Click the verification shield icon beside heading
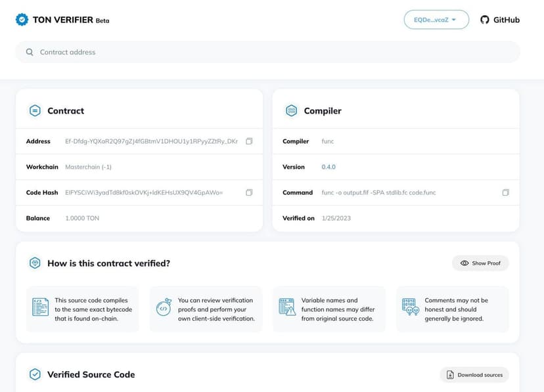544x392 pixels. tap(35, 263)
